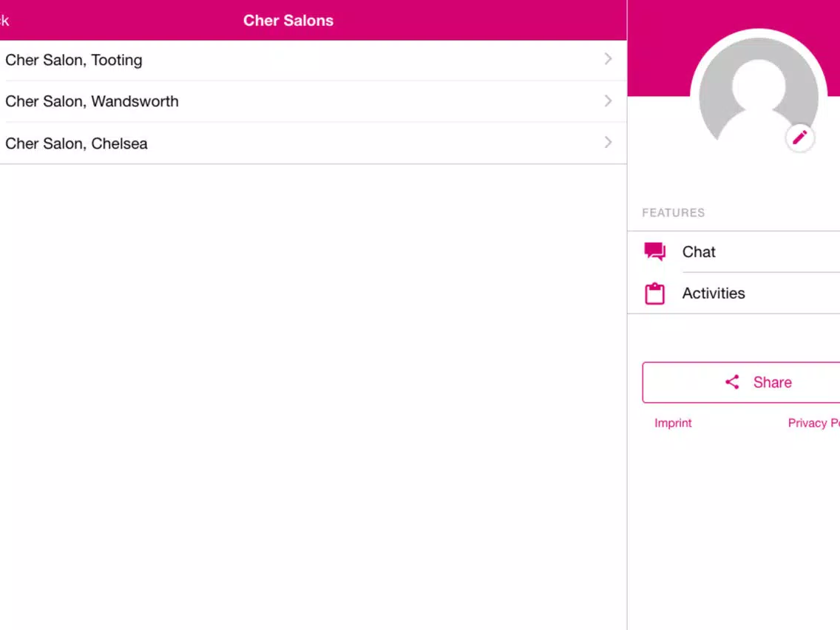Click the Activities clipboard icon
840x630 pixels.
[654, 294]
